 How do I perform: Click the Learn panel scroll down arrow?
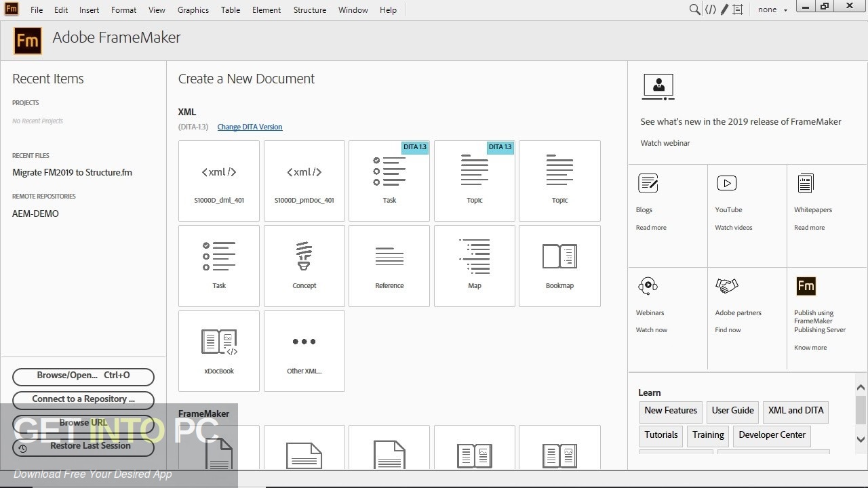click(x=861, y=439)
